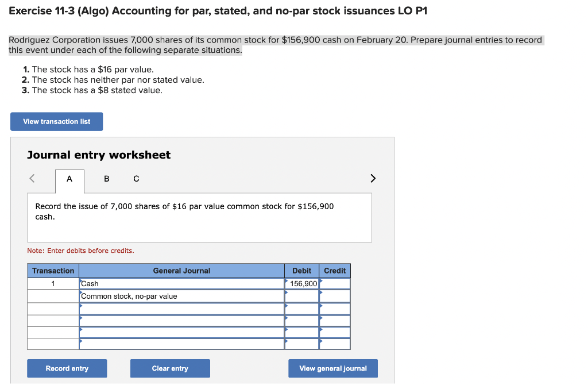Open the View general journal
This screenshot has height=385, width=588.
pos(332,368)
